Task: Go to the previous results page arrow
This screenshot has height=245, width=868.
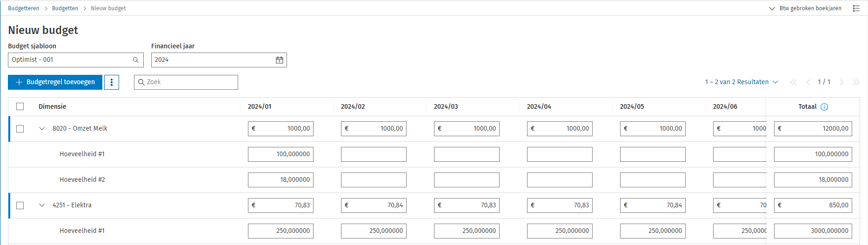Action: pyautogui.click(x=808, y=82)
